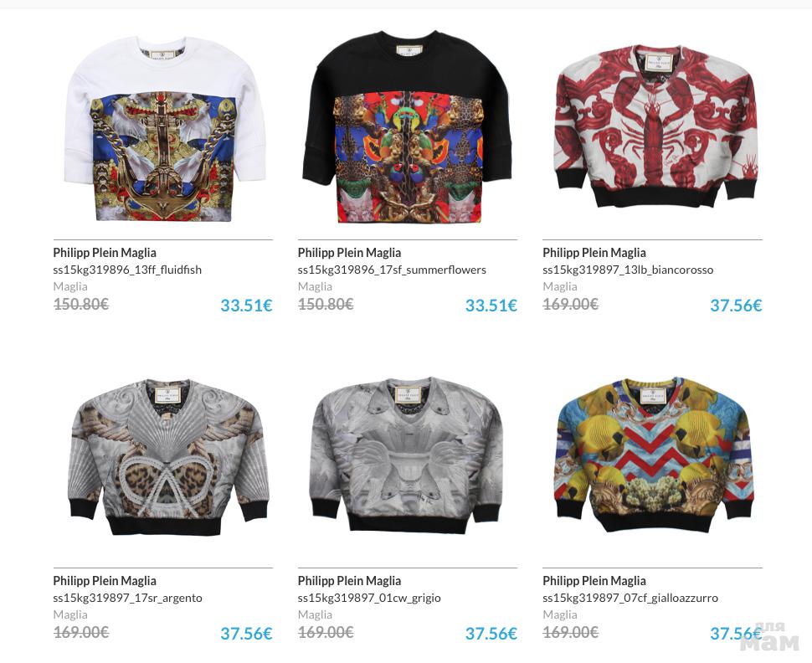Click Philipp Plein Maglia title above grigio code
This screenshot has width=812, height=663.
pyautogui.click(x=350, y=581)
